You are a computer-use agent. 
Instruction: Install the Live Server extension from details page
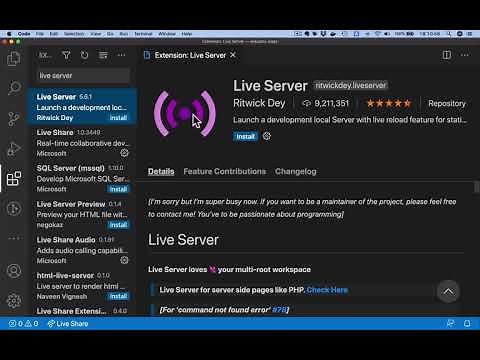click(245, 136)
